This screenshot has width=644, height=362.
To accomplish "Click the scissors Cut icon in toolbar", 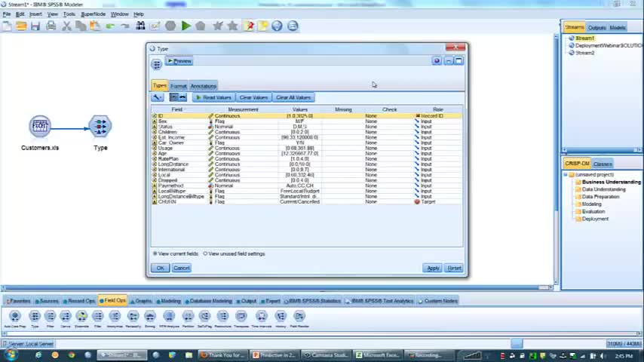I will [x=66, y=26].
